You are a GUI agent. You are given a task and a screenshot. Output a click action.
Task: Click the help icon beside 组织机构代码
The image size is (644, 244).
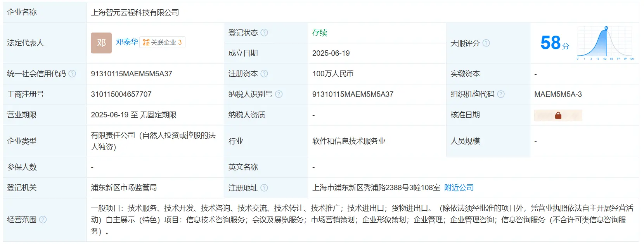click(501, 94)
